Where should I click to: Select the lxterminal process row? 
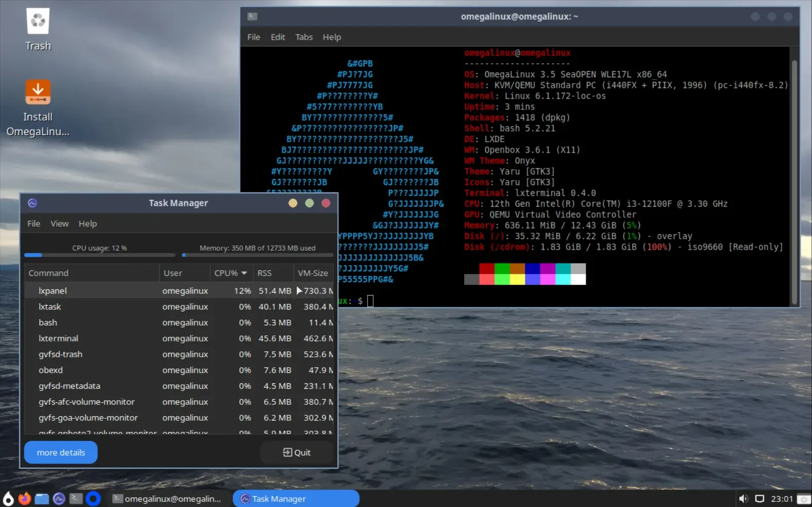pos(179,338)
